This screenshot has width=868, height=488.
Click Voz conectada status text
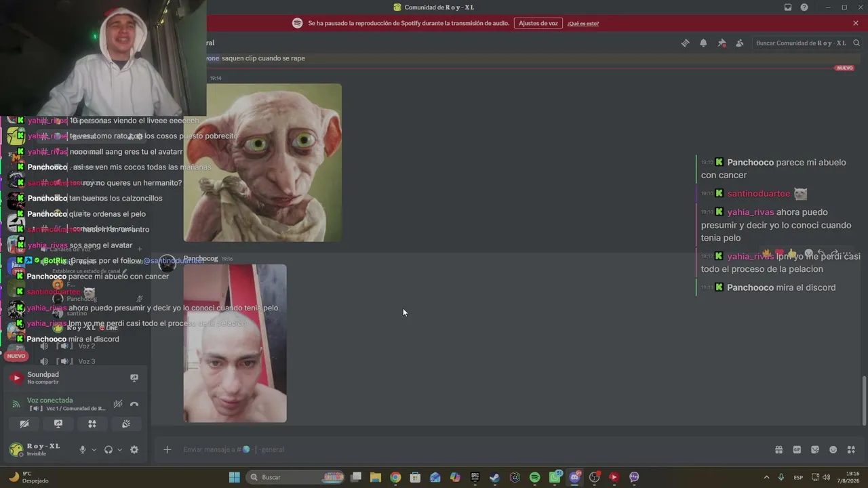pos(50,400)
